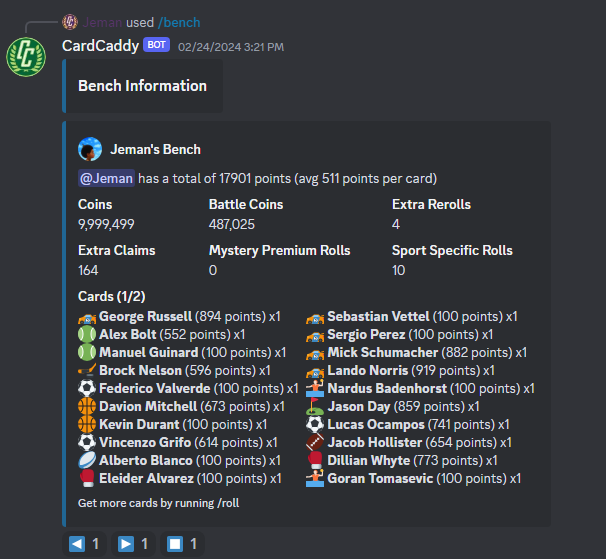Click the BOT tag badge
This screenshot has height=559, width=606.
pyautogui.click(x=156, y=45)
